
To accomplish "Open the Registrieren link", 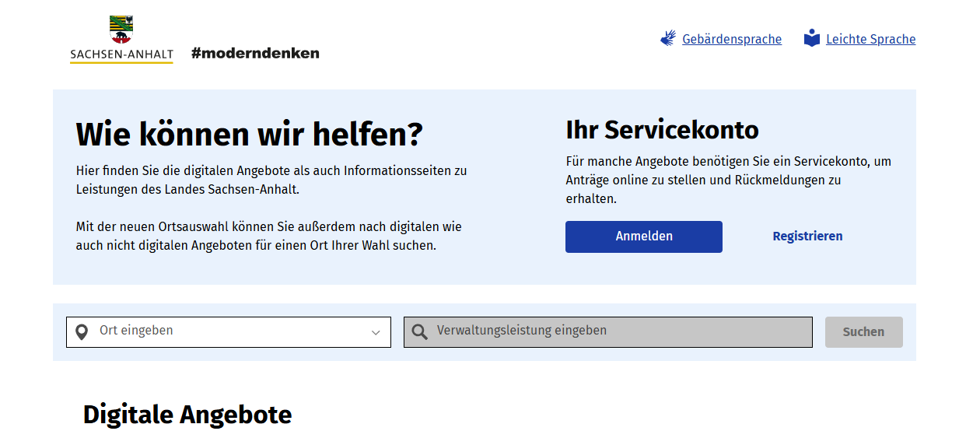I will point(807,237).
